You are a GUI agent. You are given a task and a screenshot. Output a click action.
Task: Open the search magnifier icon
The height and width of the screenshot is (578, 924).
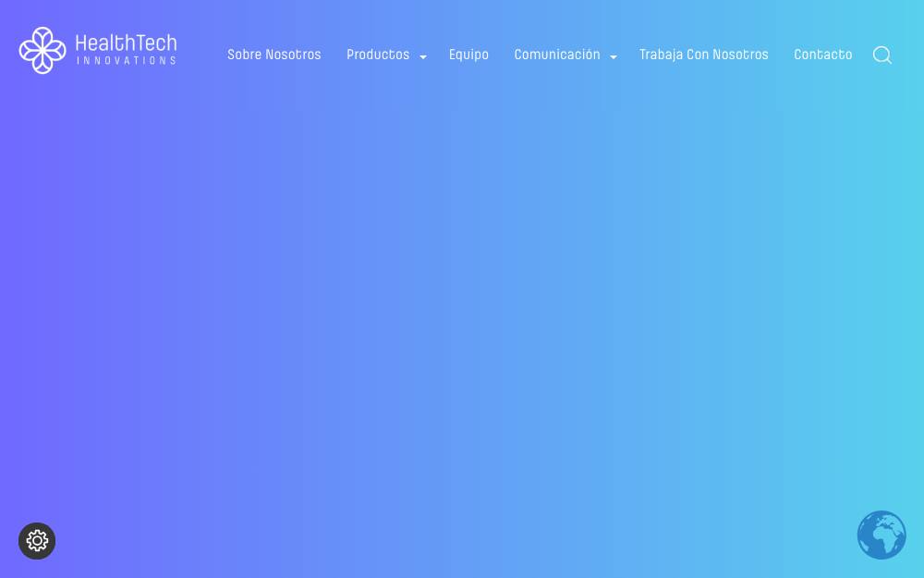882,55
